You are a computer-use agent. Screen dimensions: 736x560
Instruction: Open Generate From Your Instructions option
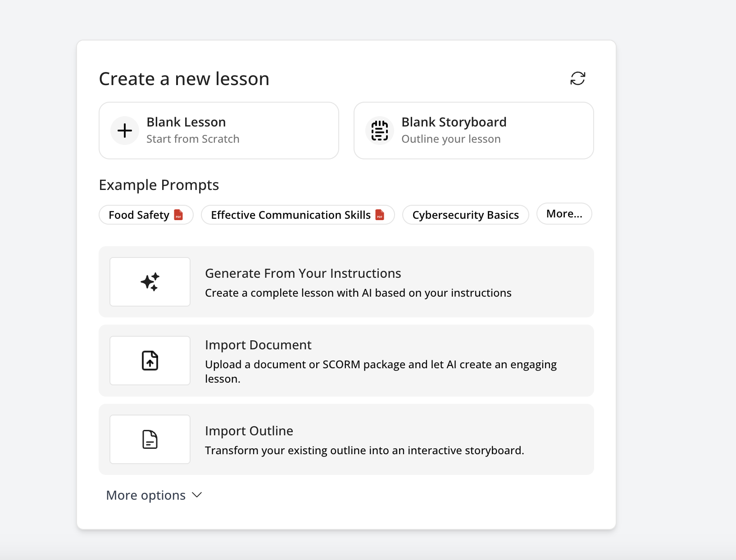tap(303, 273)
